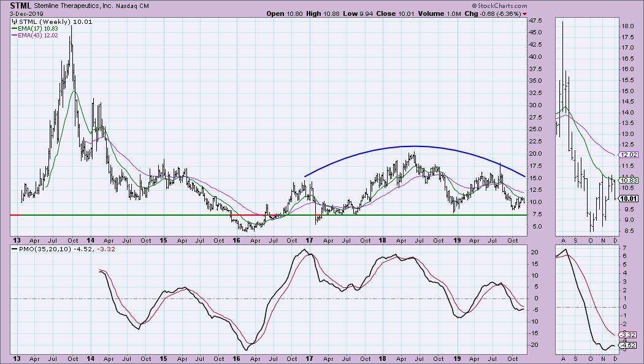Click the green 10.83 EMA value tag

(630, 181)
